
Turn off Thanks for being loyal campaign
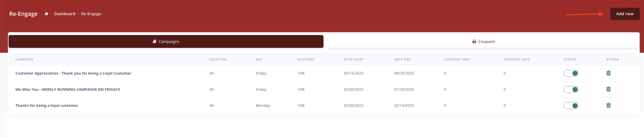coord(571,106)
